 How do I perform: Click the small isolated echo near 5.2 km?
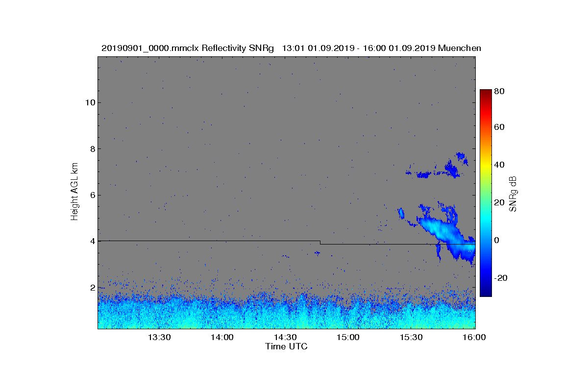pos(400,213)
